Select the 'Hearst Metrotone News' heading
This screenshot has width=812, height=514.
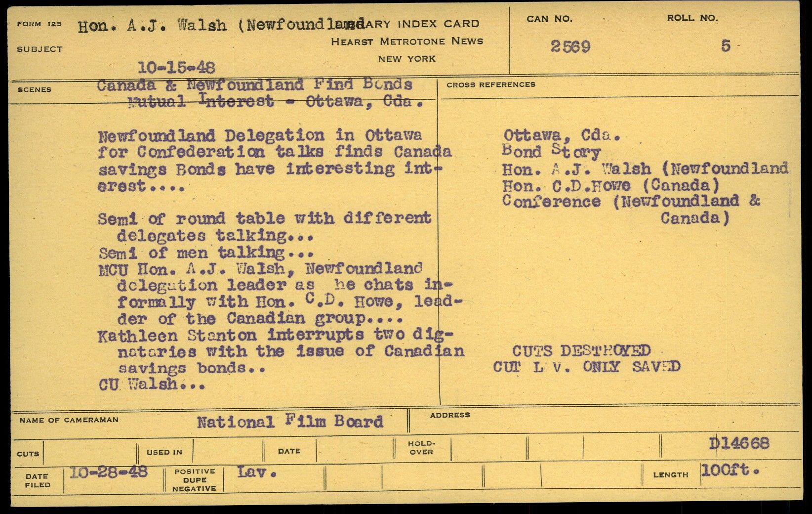click(407, 42)
